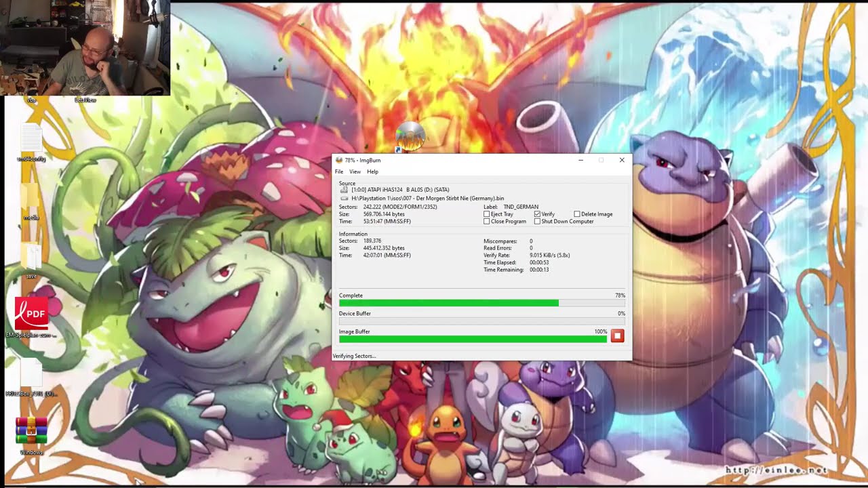
Task: Click the 445.412.352 bytes value
Action: click(384, 248)
